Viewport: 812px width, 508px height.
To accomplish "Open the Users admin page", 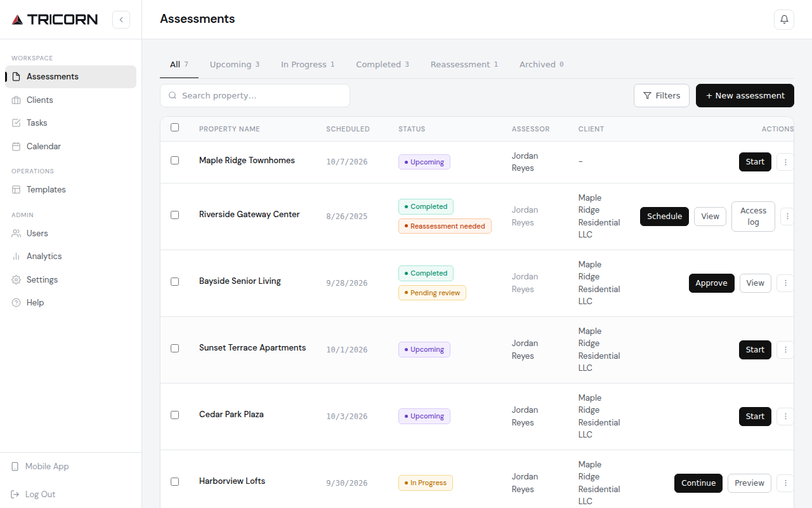I will pos(70,233).
